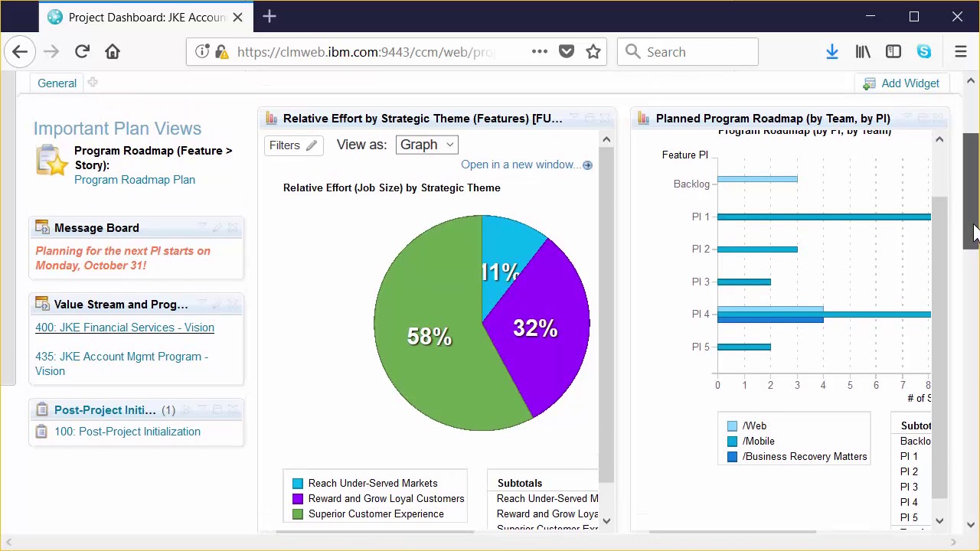The width and height of the screenshot is (980, 551).
Task: Click the Add Widget button
Action: click(901, 83)
